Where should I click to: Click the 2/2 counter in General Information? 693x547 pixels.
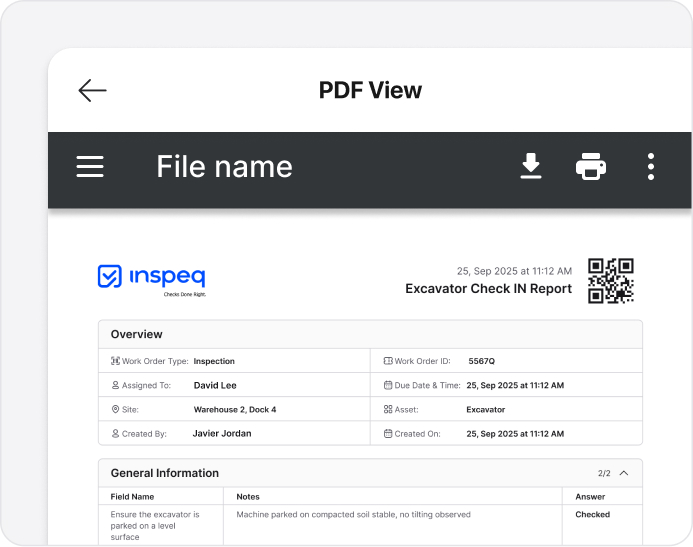click(604, 473)
